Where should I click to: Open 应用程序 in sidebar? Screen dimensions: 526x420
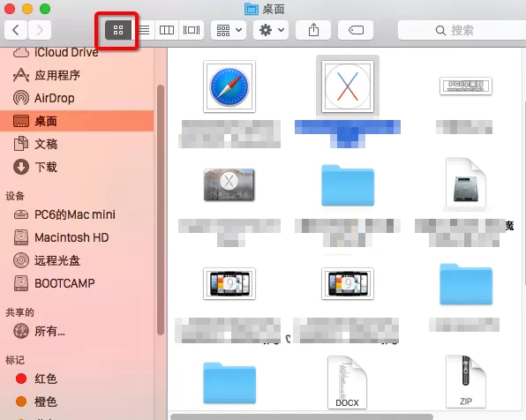[77, 75]
